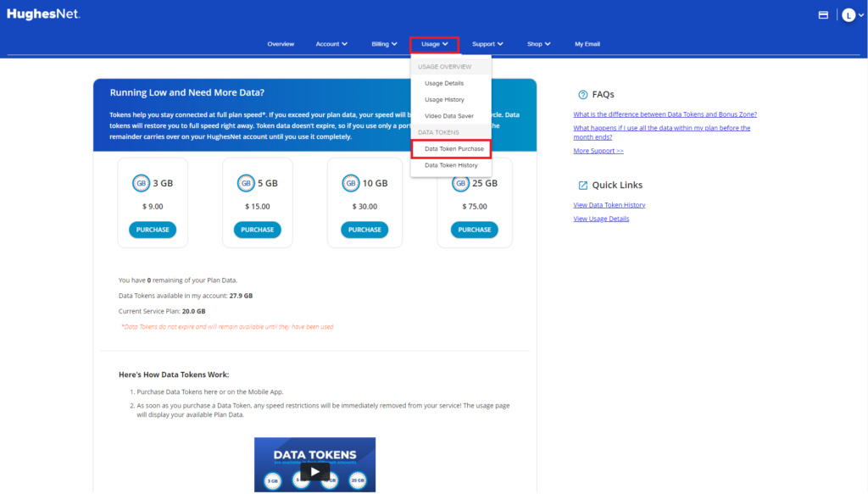Play the Data Tokens video

coord(314,472)
